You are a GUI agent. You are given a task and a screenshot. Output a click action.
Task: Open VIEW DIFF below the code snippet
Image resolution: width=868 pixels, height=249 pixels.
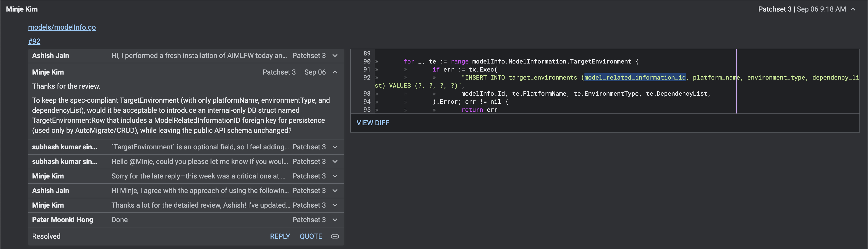coord(373,123)
